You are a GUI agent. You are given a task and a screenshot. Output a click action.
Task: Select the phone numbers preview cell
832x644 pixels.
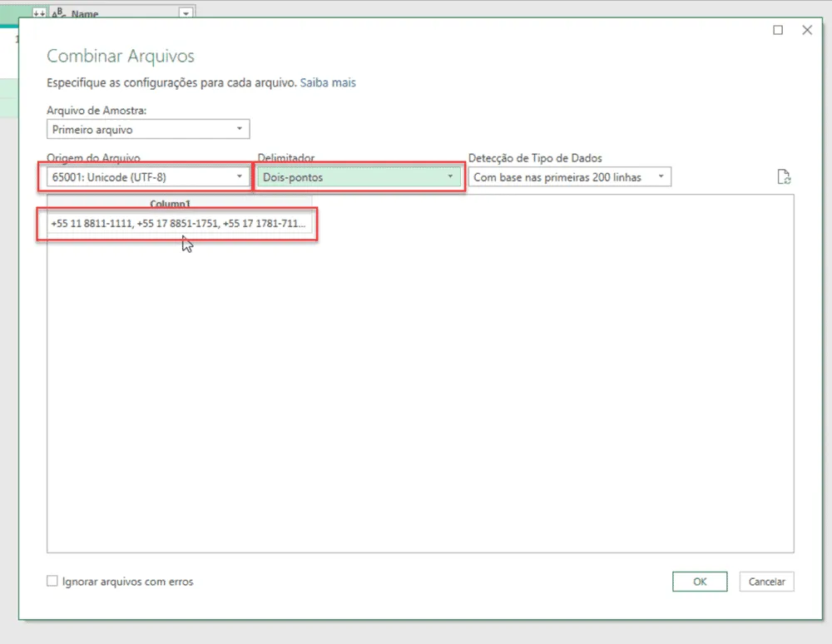click(180, 223)
